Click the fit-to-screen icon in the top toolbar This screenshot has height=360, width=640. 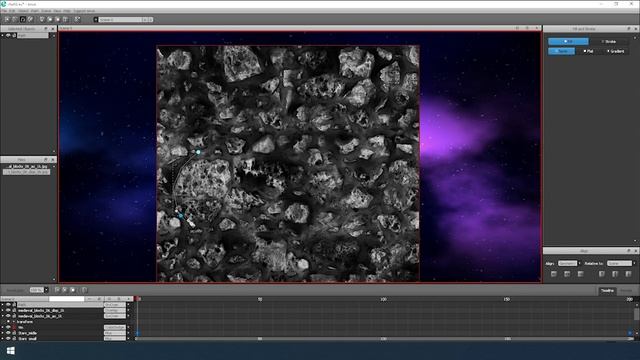77,19
